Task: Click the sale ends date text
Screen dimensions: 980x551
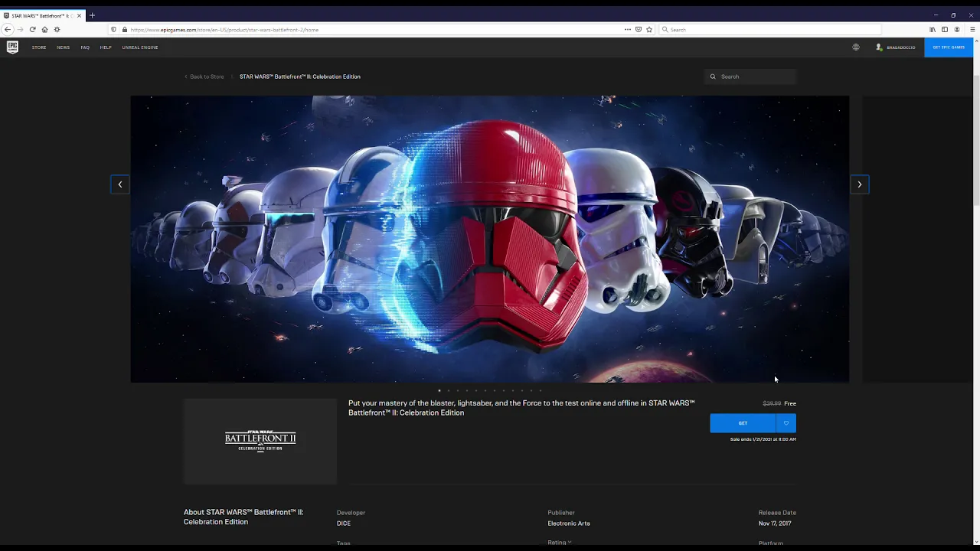Action: (763, 439)
